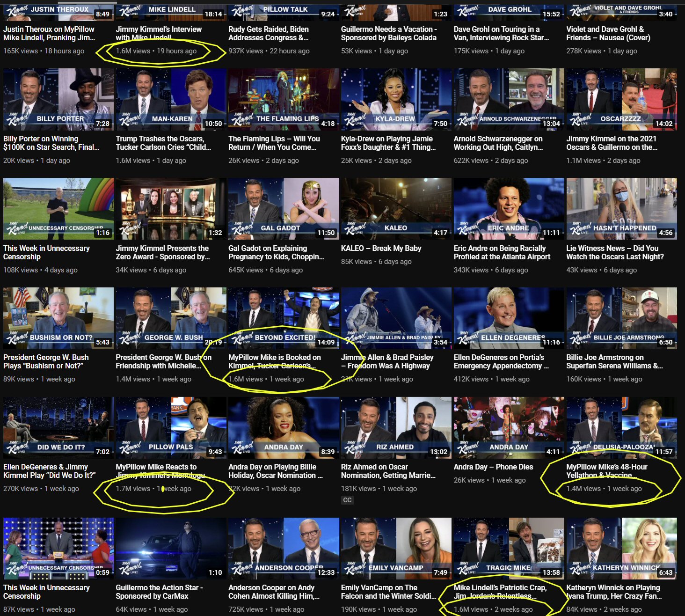Open title 'Rudy Gets Raided, Biden Addresses Congress'
The width and height of the screenshot is (685, 616).
click(269, 33)
